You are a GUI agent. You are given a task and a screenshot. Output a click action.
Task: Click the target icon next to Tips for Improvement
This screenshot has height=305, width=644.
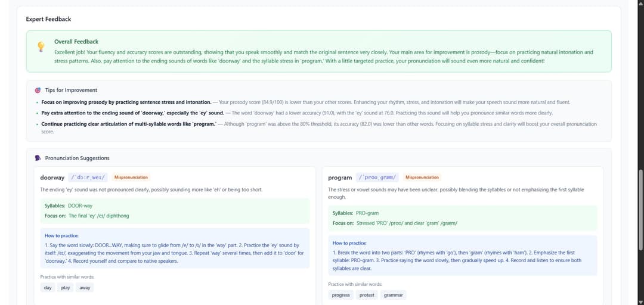tap(38, 90)
